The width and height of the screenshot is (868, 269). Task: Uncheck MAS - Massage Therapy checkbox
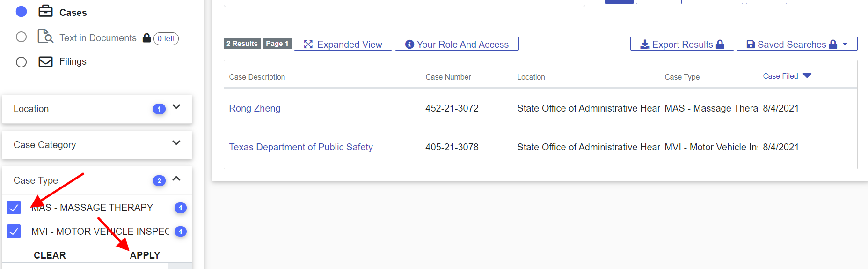point(14,208)
